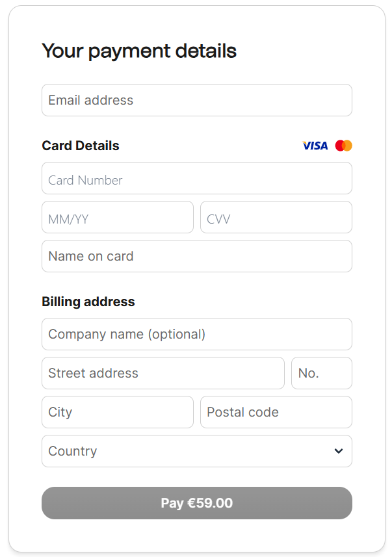Click the Card Details section label
The image size is (392, 557).
pyautogui.click(x=81, y=146)
